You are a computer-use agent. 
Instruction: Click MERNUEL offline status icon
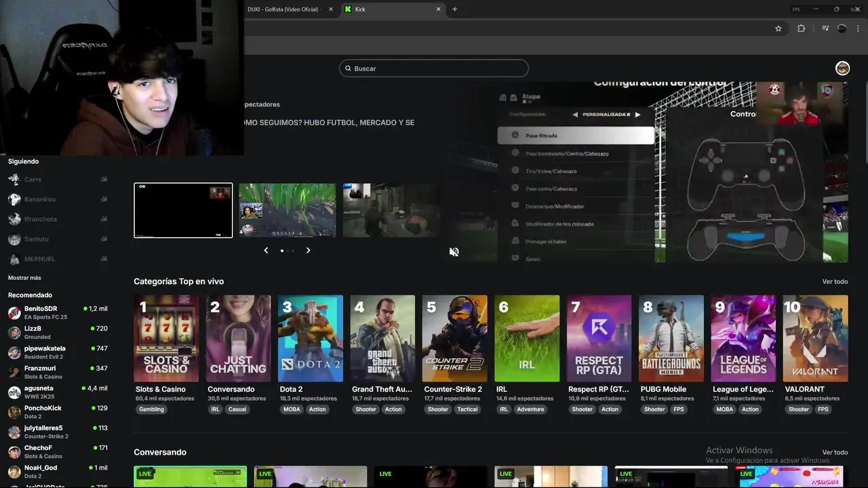[x=104, y=259]
